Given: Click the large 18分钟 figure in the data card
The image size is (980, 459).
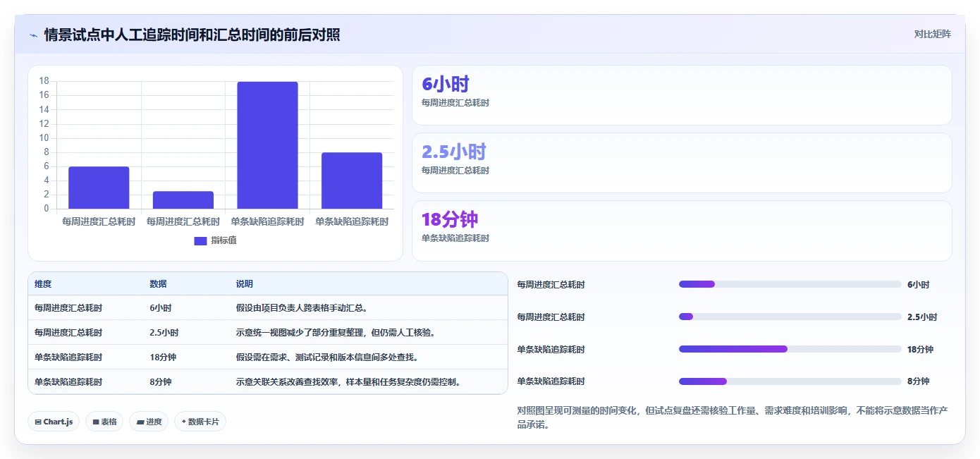Looking at the screenshot, I should 450,219.
